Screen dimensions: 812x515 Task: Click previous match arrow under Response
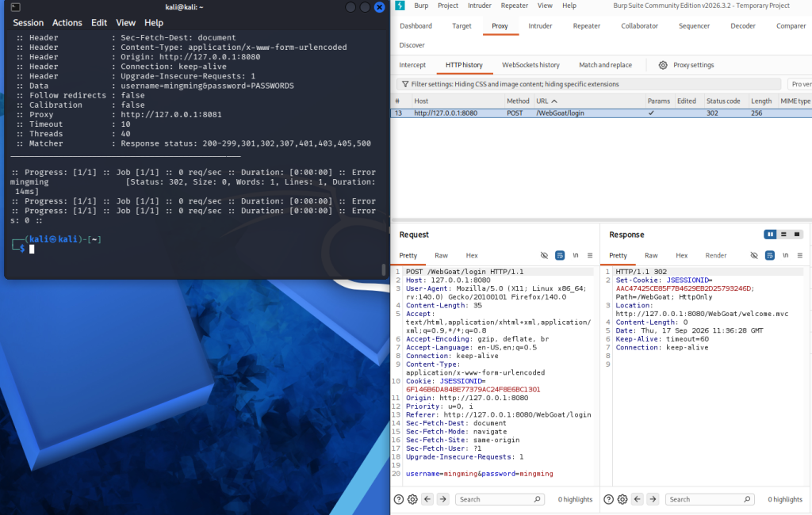638,499
